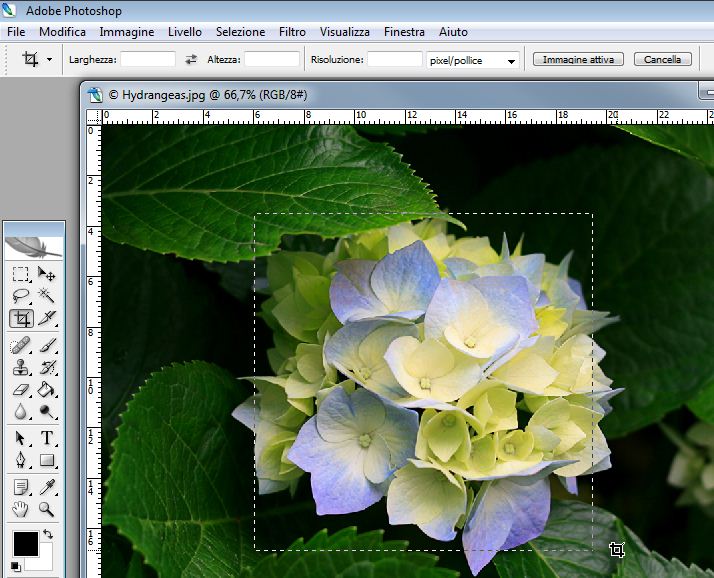Viewport: 714px width, 578px height.
Task: Select the Rectangular Marquee tool
Action: (x=20, y=274)
